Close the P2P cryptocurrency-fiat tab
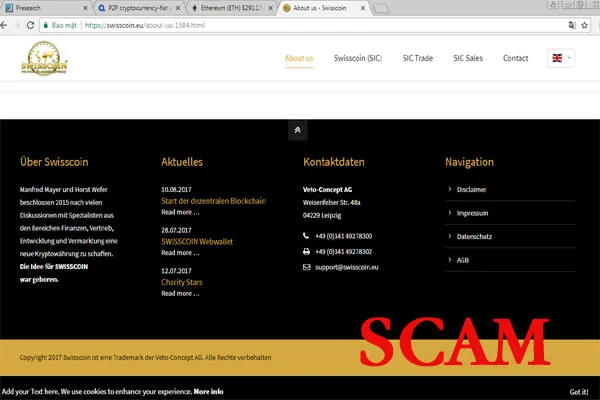The image size is (600, 400). pos(178,8)
